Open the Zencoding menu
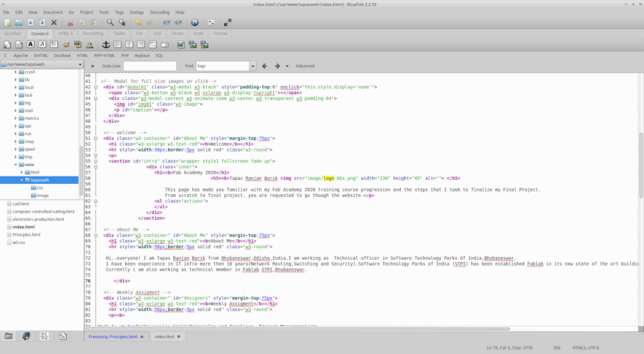 pyautogui.click(x=159, y=12)
